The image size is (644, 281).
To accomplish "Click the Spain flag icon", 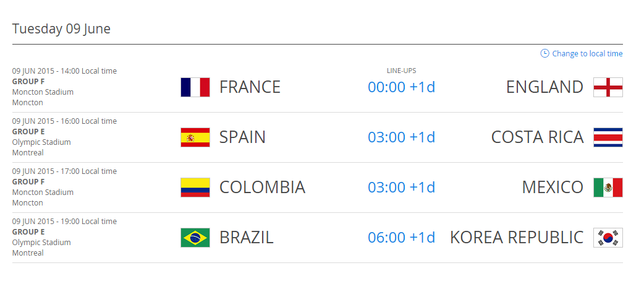I will click(195, 137).
